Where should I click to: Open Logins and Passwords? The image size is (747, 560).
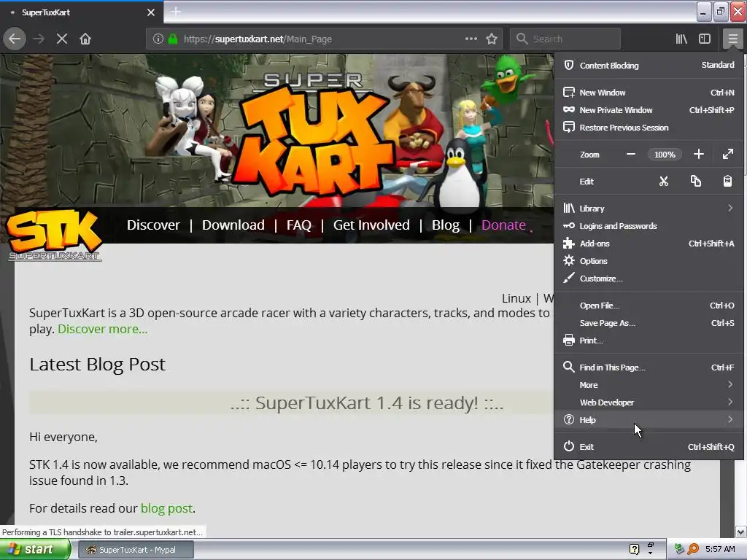649,226
